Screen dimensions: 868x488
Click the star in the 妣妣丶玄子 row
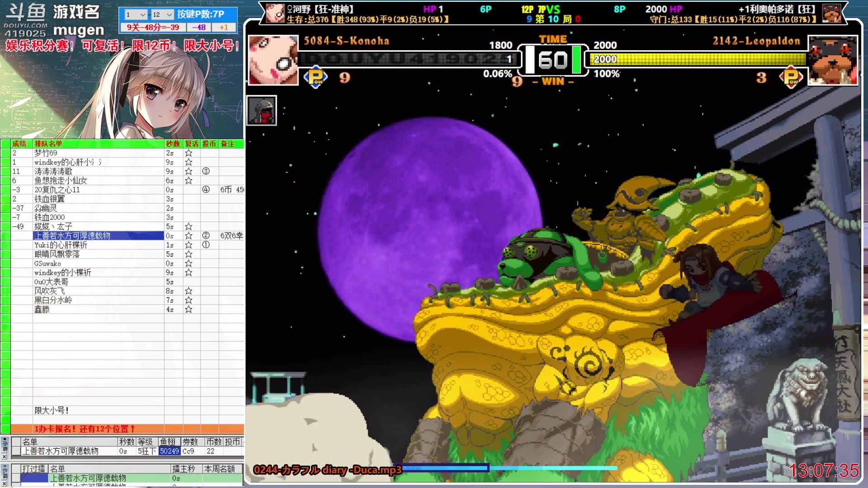point(189,227)
